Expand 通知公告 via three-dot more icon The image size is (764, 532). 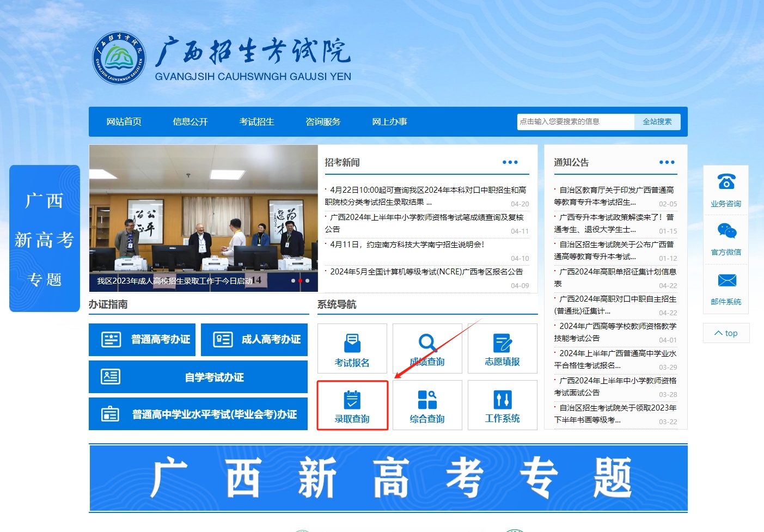point(667,162)
